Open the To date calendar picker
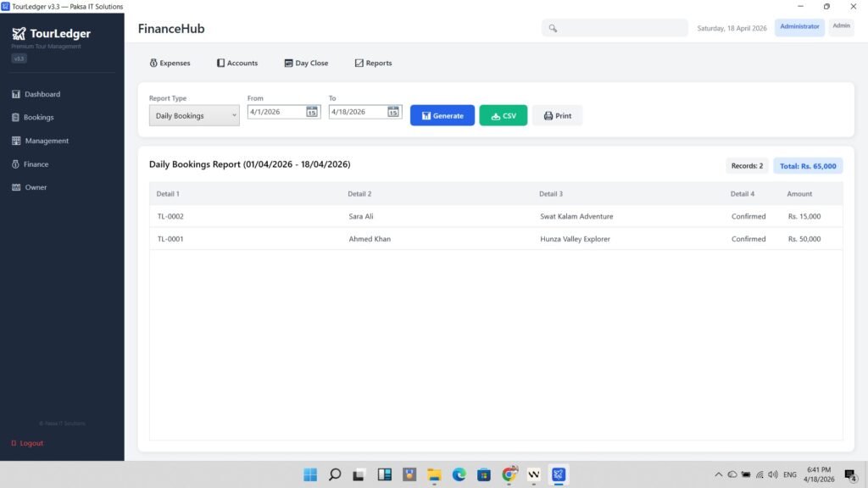 [x=392, y=111]
